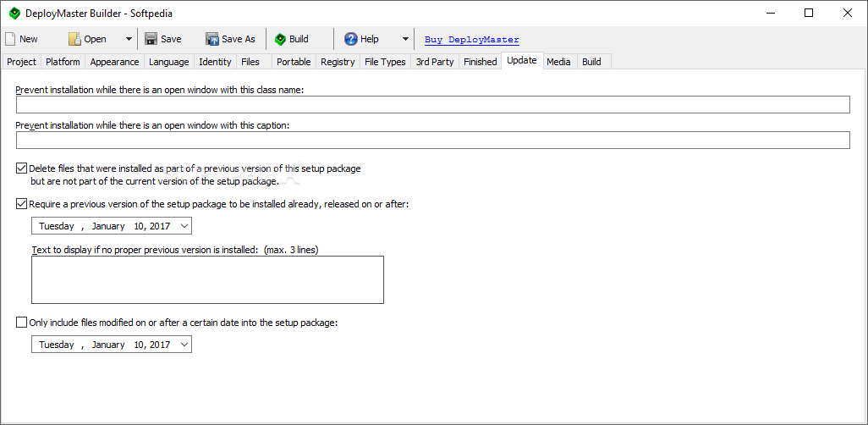Select the month in the required version date
This screenshot has height=425, width=868.
tap(108, 226)
